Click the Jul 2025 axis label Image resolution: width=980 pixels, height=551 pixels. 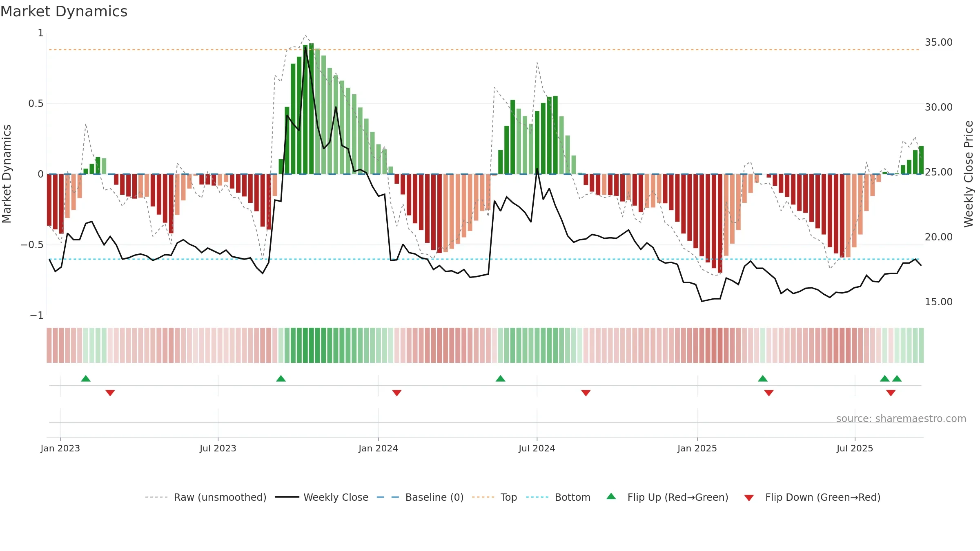coord(855,448)
